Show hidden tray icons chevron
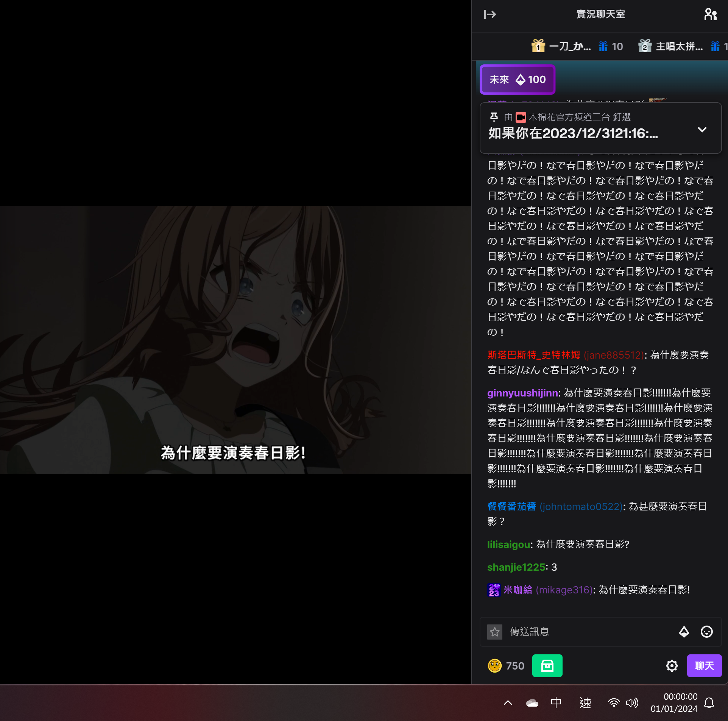Screen dimensions: 728x721 (x=508, y=703)
